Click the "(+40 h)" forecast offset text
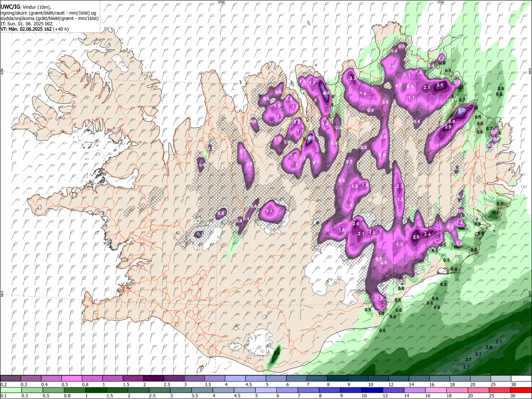532x399 pixels. click(61, 29)
